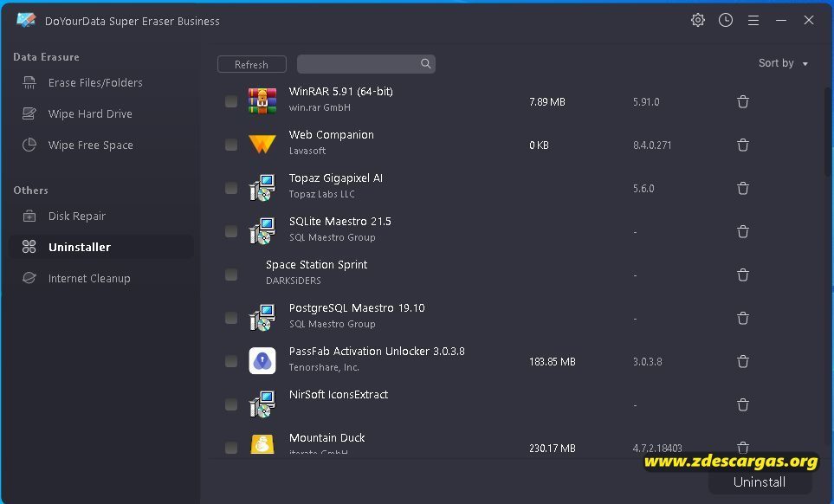Tick the checkbox for PostgreSQL Maestro 19.10
The height and width of the screenshot is (504, 834).
tap(231, 318)
